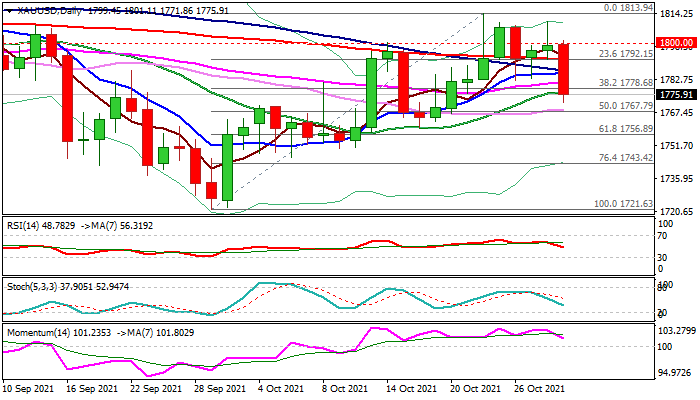
Task: Select the 26 Oct 2021 date marker
Action: tap(539, 389)
